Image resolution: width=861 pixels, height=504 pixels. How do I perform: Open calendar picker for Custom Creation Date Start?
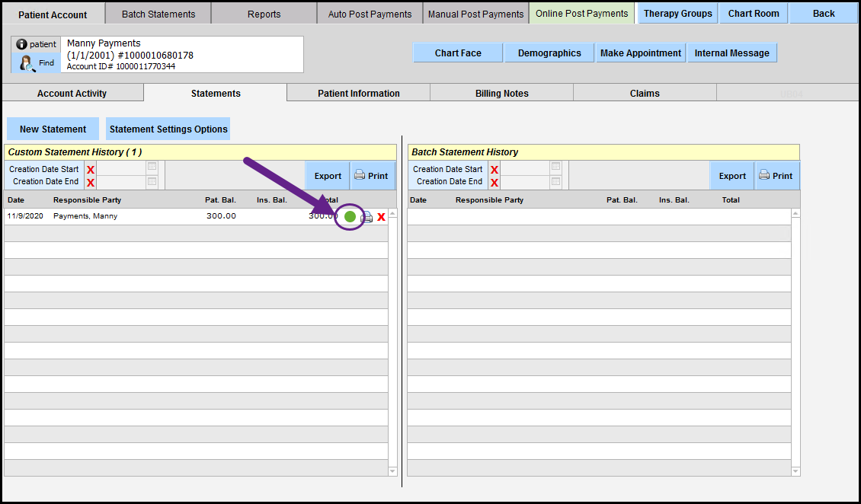[152, 167]
